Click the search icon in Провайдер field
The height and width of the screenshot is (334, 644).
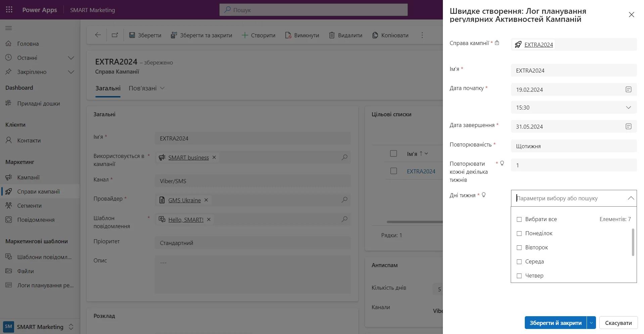point(344,200)
